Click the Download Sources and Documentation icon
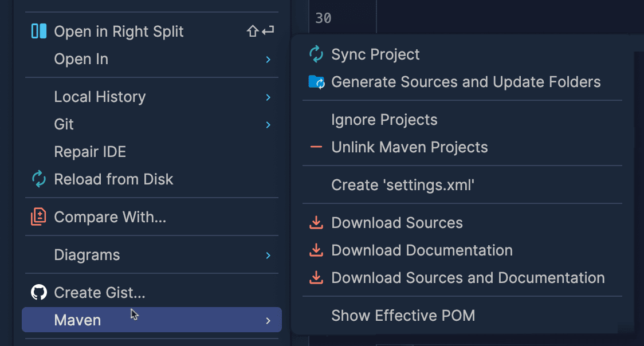The height and width of the screenshot is (346, 644). (x=316, y=277)
